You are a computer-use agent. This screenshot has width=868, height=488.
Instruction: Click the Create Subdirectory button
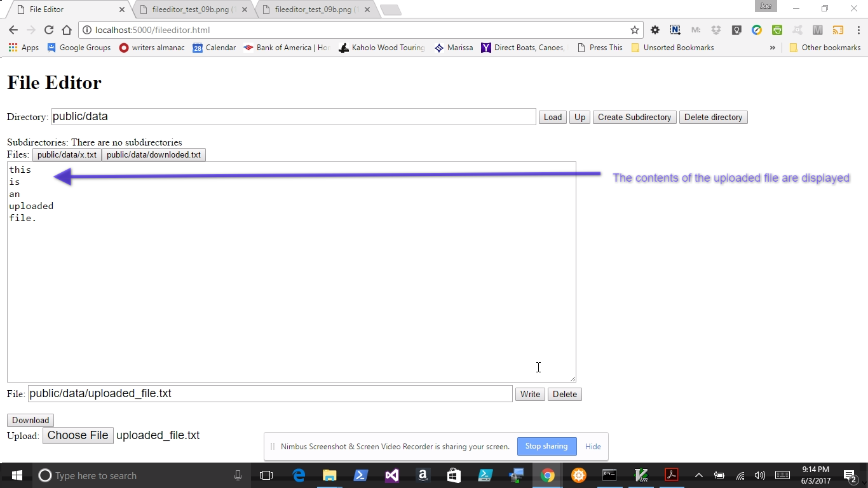tap(634, 117)
